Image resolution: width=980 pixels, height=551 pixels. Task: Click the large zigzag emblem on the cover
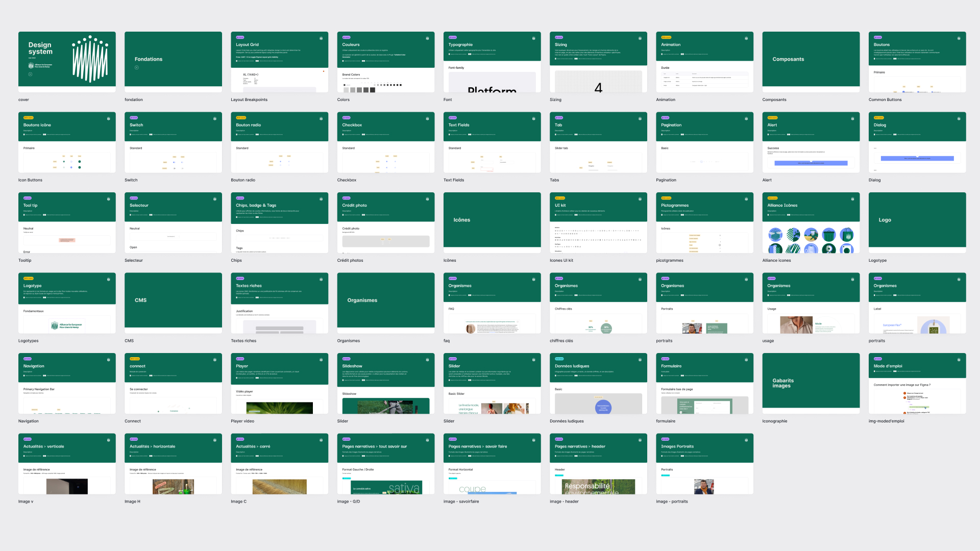coord(90,59)
